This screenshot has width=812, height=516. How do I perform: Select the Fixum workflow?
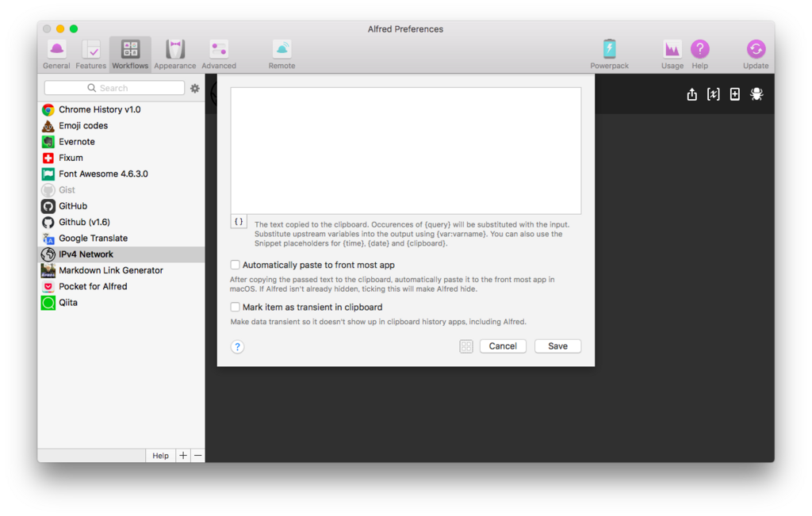pos(121,158)
